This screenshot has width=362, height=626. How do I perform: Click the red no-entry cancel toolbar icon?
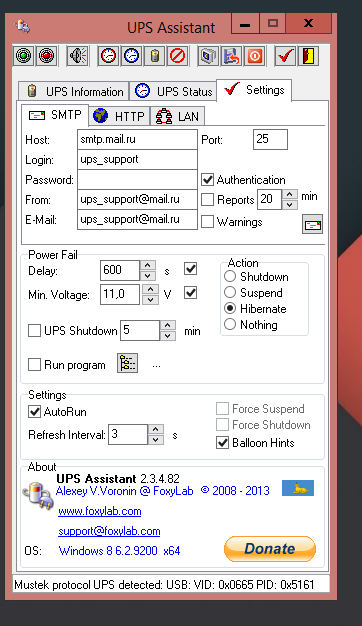click(178, 55)
